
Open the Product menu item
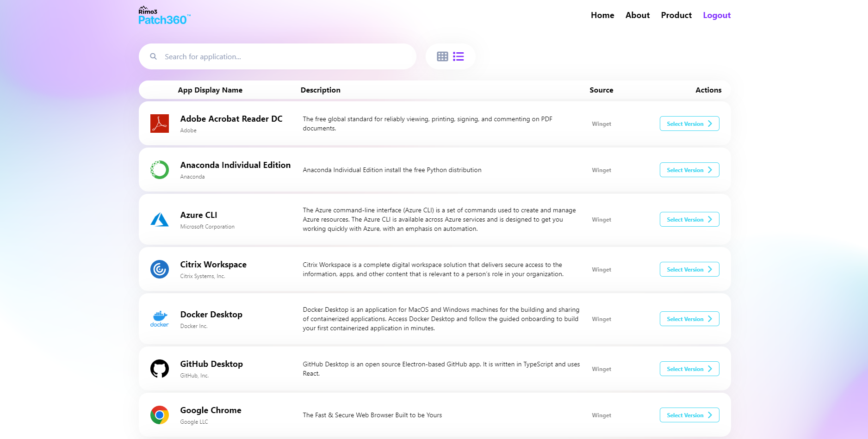pos(676,15)
